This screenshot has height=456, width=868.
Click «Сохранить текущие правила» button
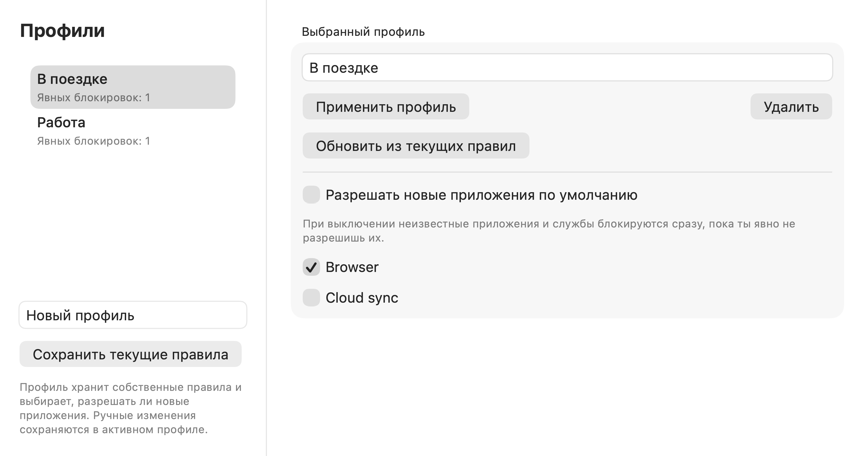(130, 354)
